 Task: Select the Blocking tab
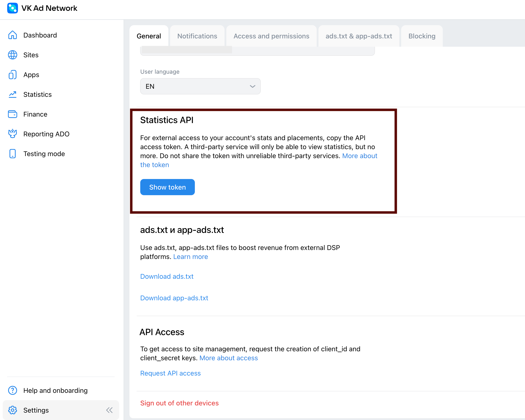[422, 36]
